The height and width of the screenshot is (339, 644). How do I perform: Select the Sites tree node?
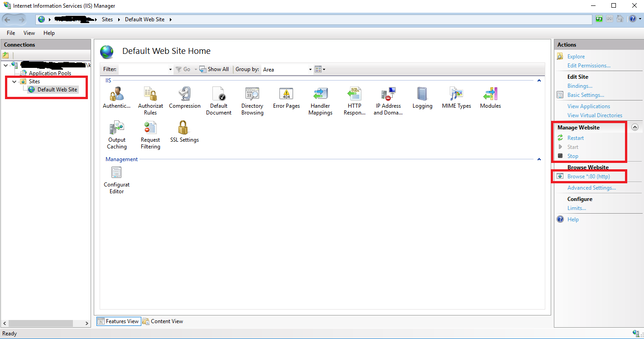pyautogui.click(x=34, y=81)
